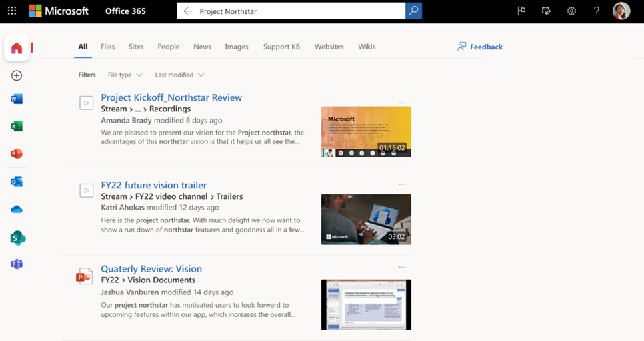Open Excel from the sidebar
The width and height of the screenshot is (644, 341).
coord(17,126)
